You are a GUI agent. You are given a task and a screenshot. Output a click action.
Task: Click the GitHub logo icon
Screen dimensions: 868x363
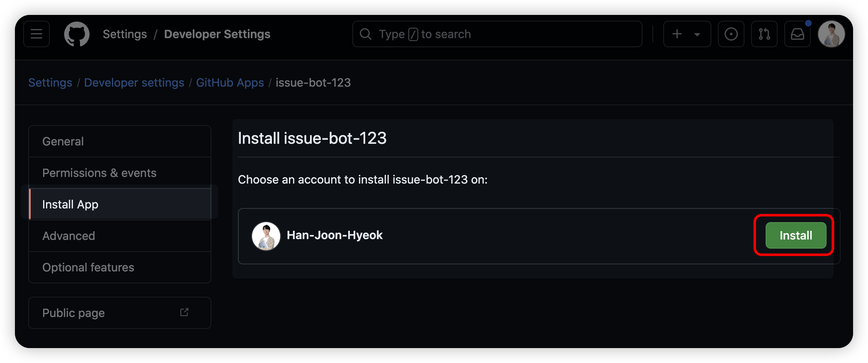(x=77, y=34)
